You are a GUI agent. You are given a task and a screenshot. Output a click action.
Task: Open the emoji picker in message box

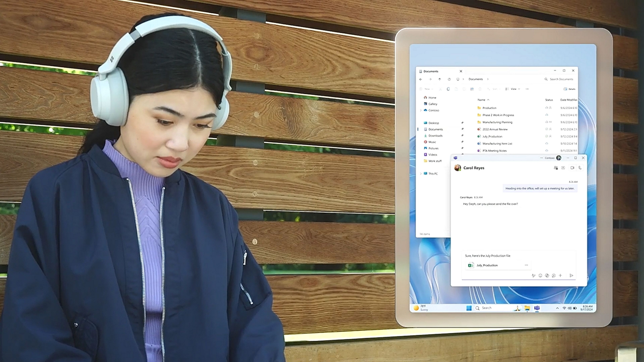540,276
